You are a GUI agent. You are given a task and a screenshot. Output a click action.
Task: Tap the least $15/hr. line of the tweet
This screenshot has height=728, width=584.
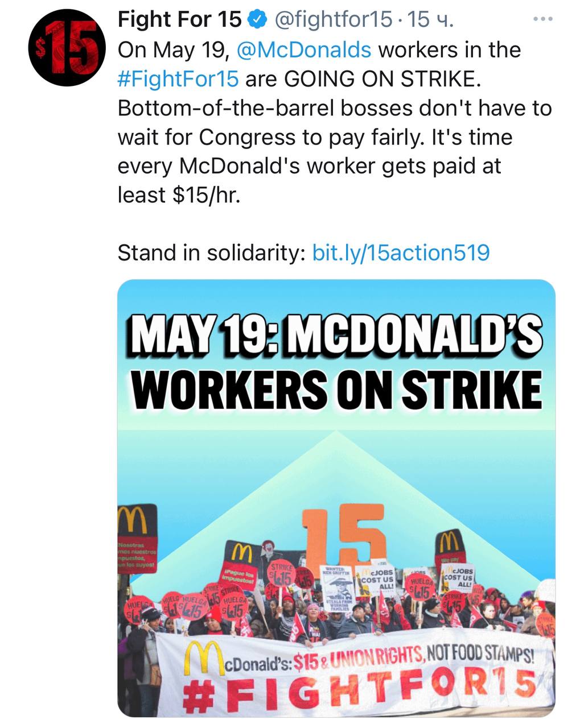(179, 195)
